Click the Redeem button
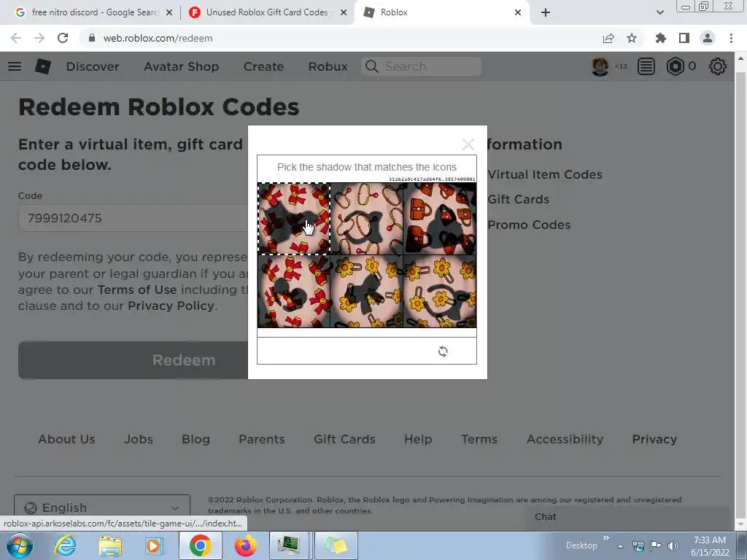747x560 pixels. 133,360
